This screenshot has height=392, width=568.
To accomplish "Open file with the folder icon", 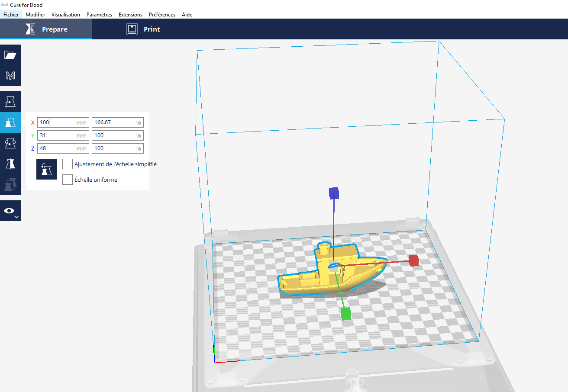I will point(10,55).
